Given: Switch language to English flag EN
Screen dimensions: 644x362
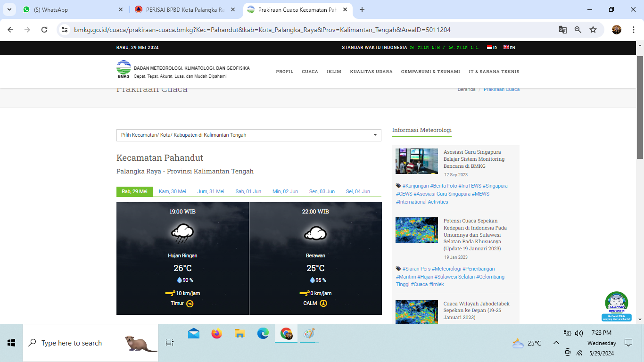Looking at the screenshot, I should click(x=509, y=48).
